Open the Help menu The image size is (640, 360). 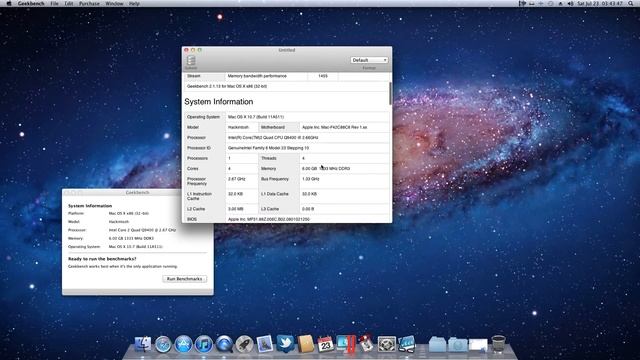tap(134, 4)
